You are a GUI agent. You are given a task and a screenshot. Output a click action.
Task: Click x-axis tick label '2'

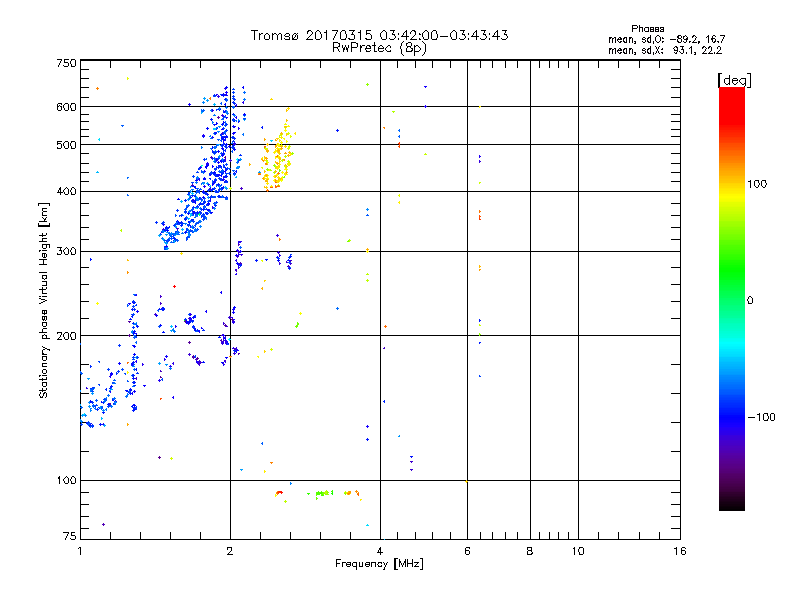[230, 551]
